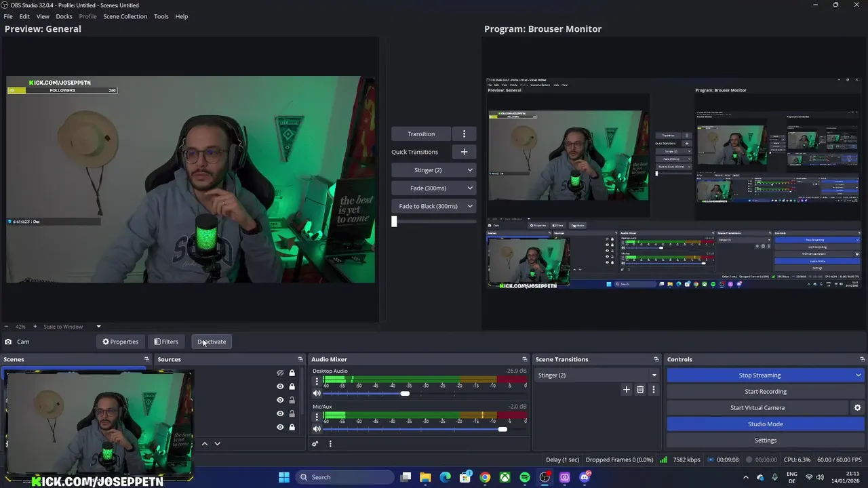Viewport: 868px width, 488px height.
Task: Show the hidden source with crossed-out eye
Action: [280, 373]
